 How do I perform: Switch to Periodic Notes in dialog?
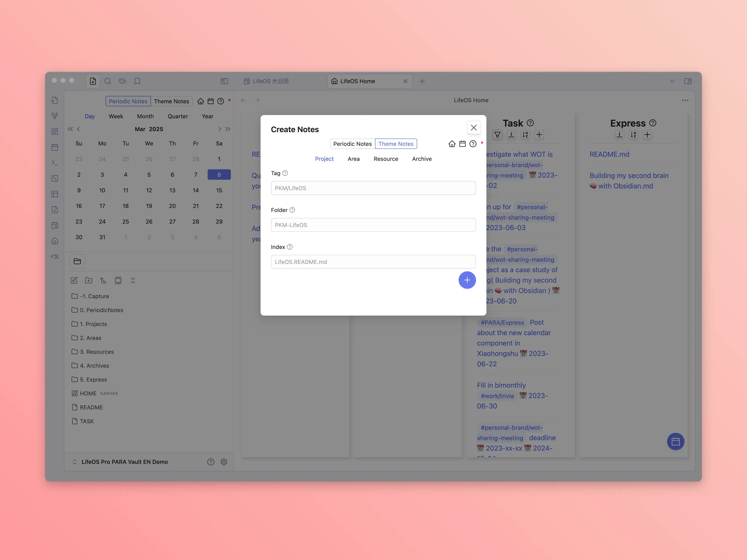352,144
